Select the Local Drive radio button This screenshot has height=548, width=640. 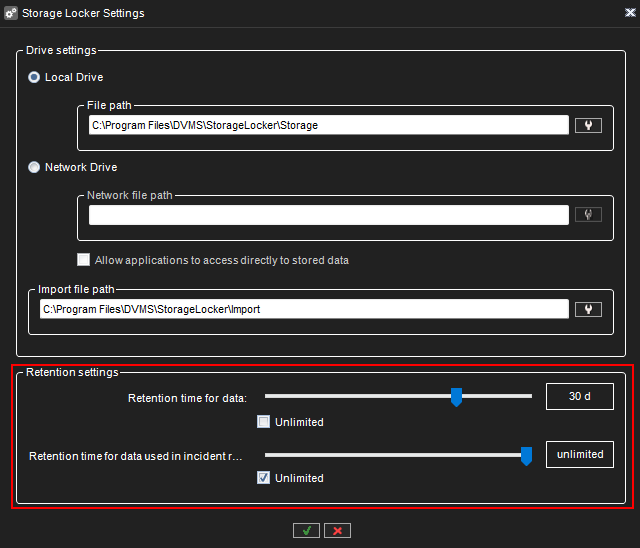35,78
